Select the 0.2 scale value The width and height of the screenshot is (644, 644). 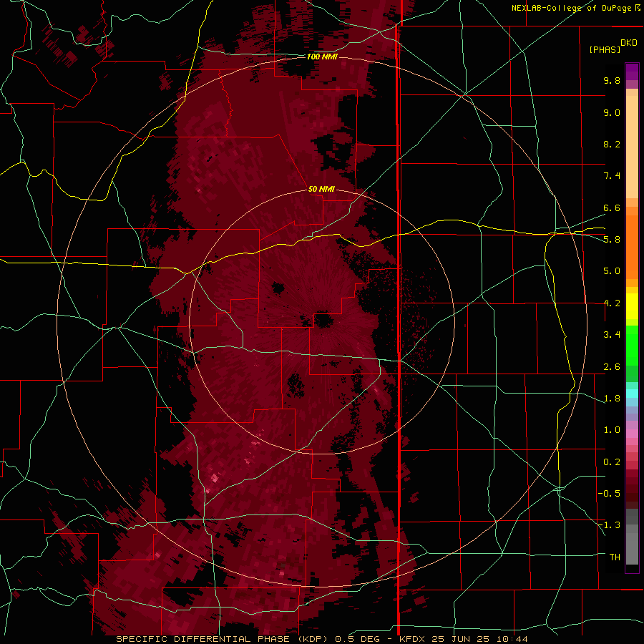(612, 462)
